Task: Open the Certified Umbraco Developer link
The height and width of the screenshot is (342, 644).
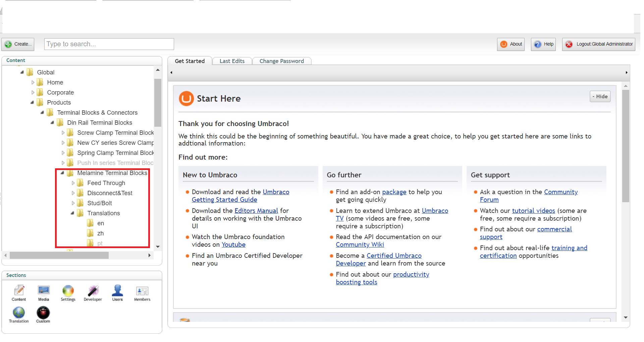Action: coord(379,260)
